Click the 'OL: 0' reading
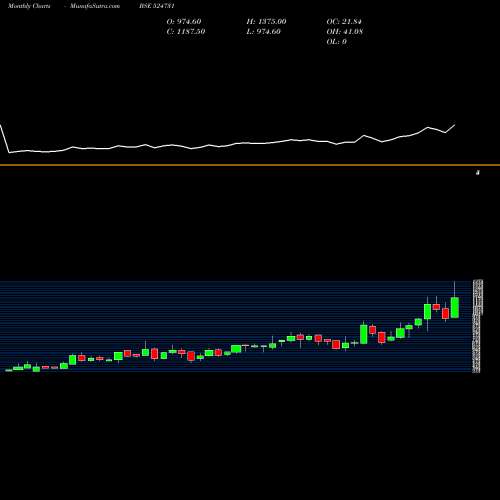500x500 pixels. click(x=337, y=41)
